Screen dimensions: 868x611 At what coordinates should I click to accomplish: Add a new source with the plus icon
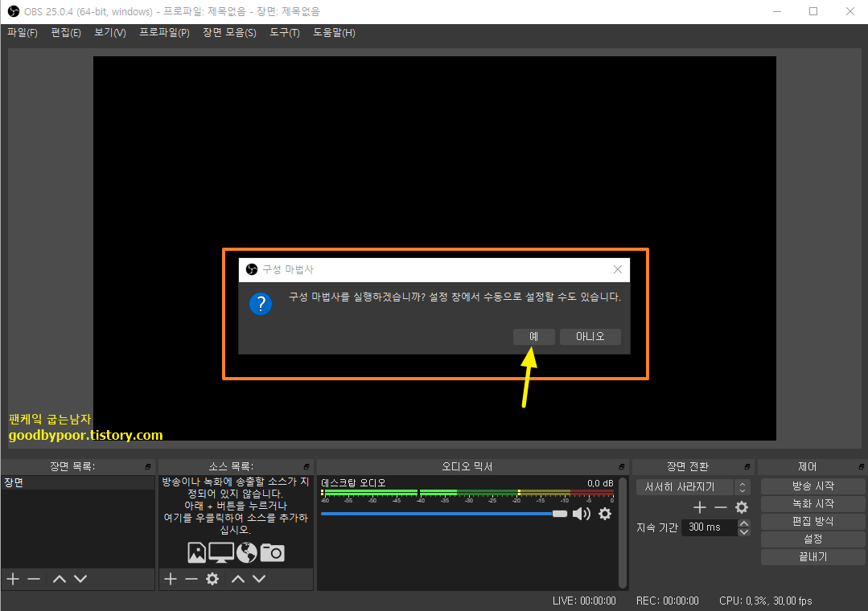click(171, 579)
